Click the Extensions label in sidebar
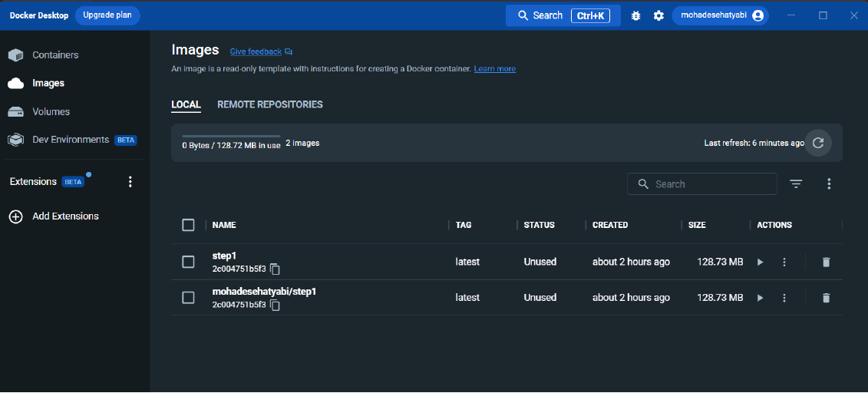 coord(33,182)
